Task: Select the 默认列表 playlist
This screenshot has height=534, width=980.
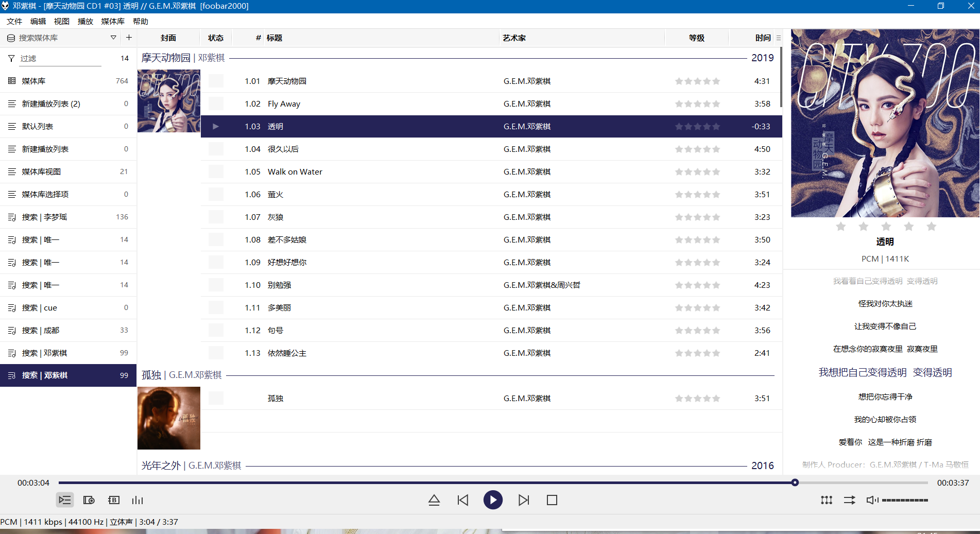Action: [x=68, y=126]
